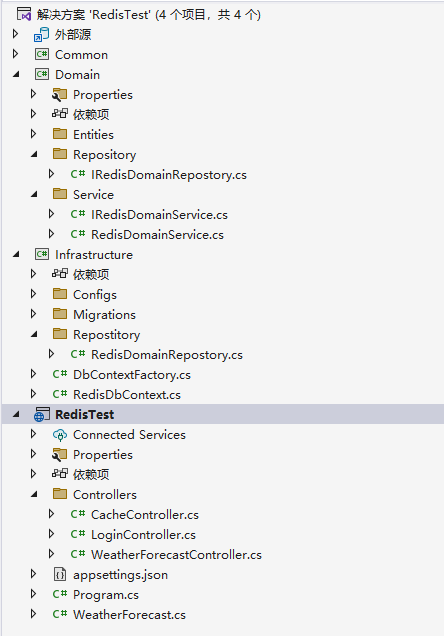Click the wrench Properties icon under Domain
This screenshot has height=636, width=444.
click(x=60, y=95)
